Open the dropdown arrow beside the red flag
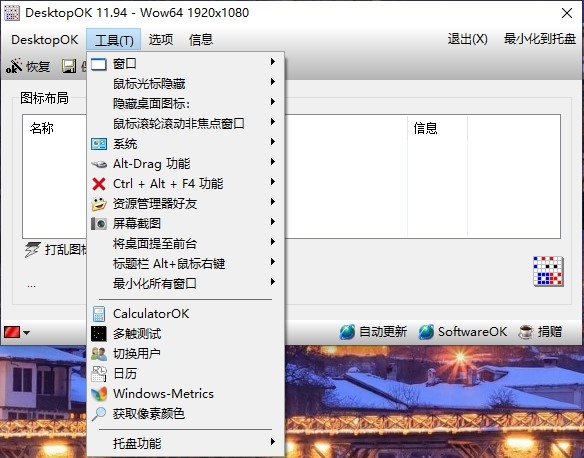 (x=26, y=332)
